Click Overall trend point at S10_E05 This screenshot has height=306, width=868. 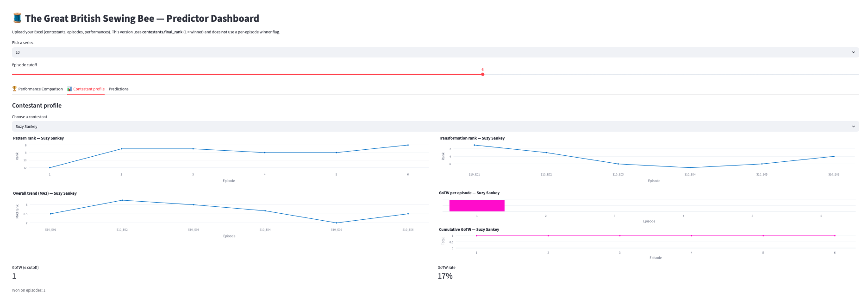[337, 223]
